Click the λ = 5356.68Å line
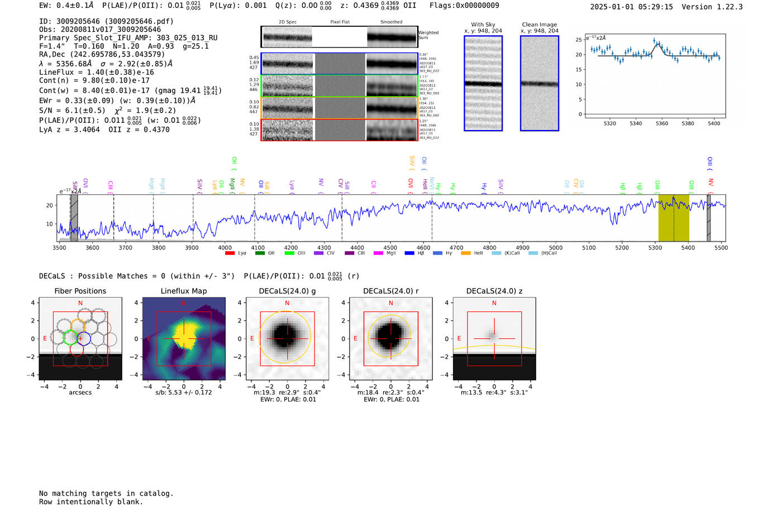 coord(106,64)
